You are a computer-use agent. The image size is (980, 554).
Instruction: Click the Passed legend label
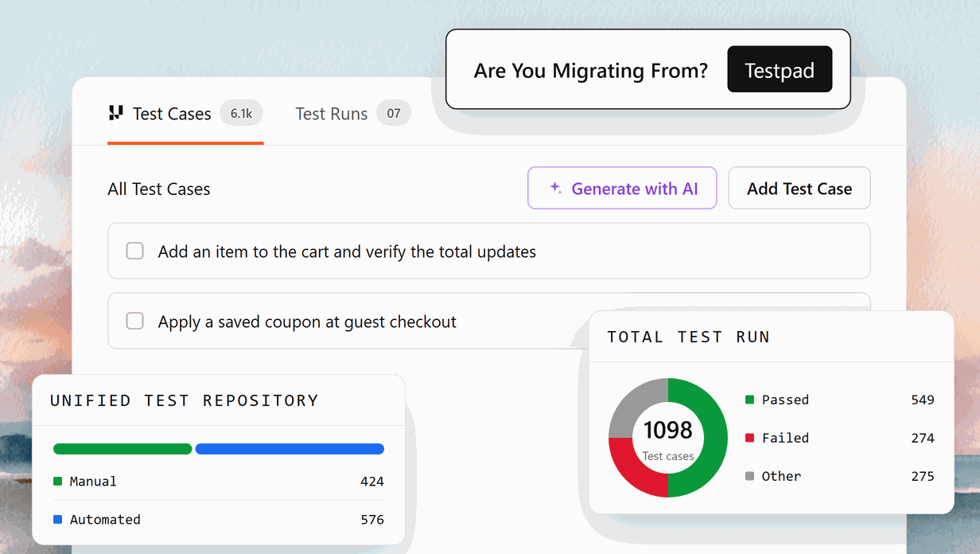pos(785,400)
